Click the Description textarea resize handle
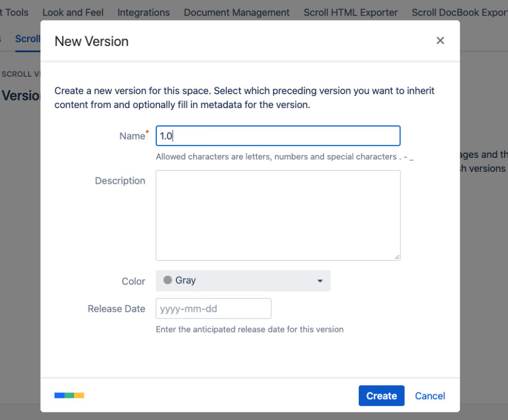The width and height of the screenshot is (508, 420). pyautogui.click(x=397, y=257)
